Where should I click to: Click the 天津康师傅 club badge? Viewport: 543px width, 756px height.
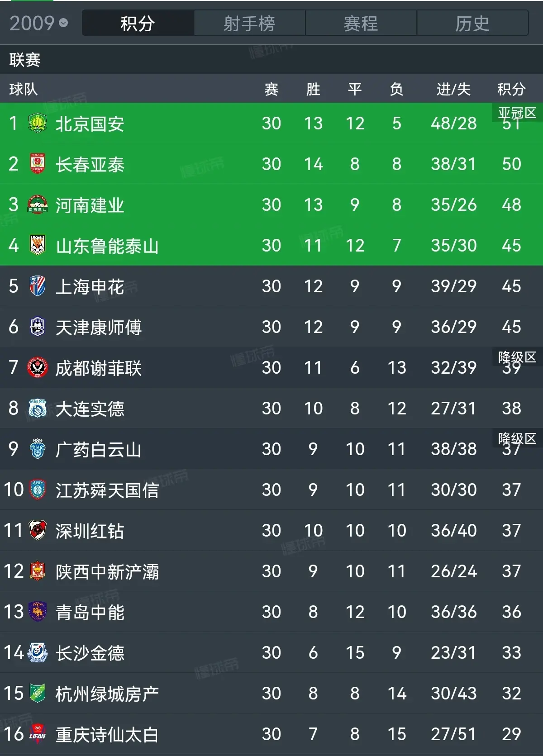coord(38,327)
